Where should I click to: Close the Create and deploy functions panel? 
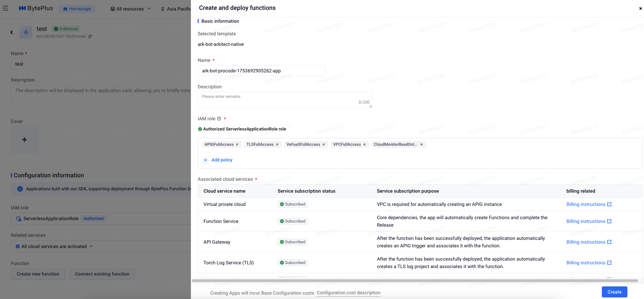click(640, 8)
